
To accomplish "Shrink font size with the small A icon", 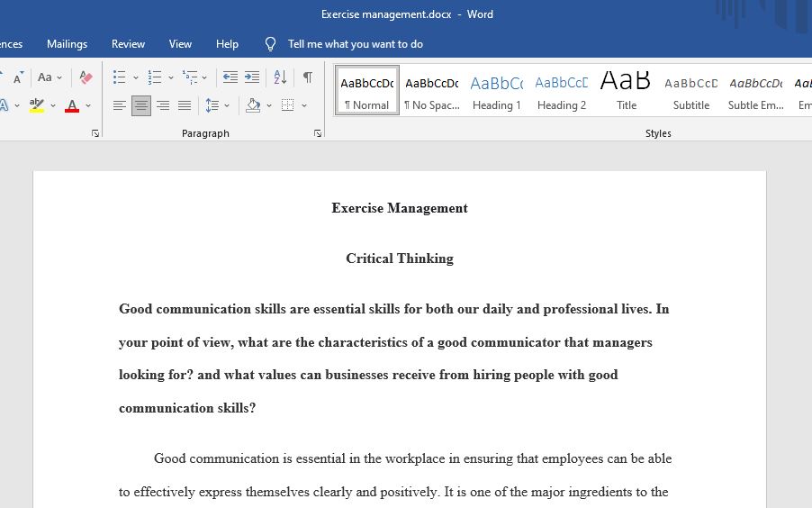I will tap(18, 77).
